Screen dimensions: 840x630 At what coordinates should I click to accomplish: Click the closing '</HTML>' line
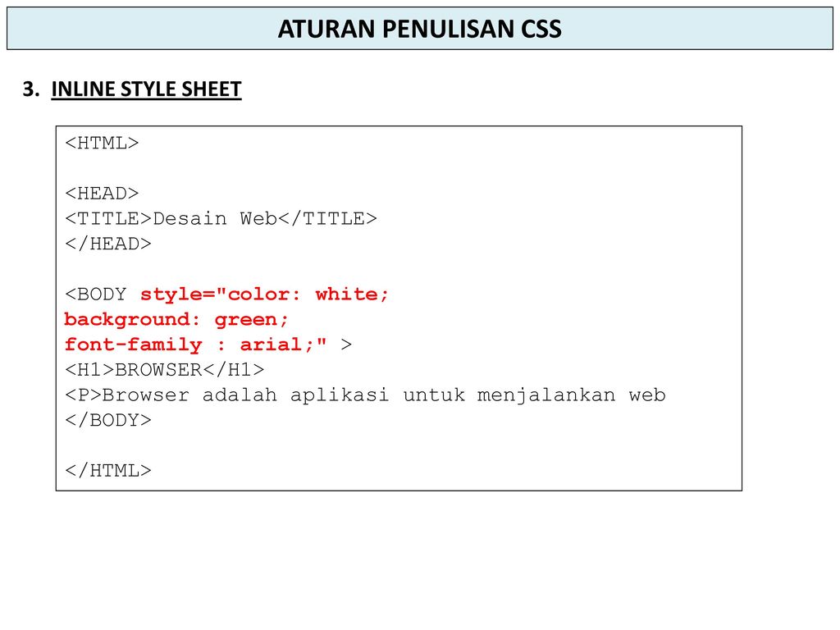[108, 470]
